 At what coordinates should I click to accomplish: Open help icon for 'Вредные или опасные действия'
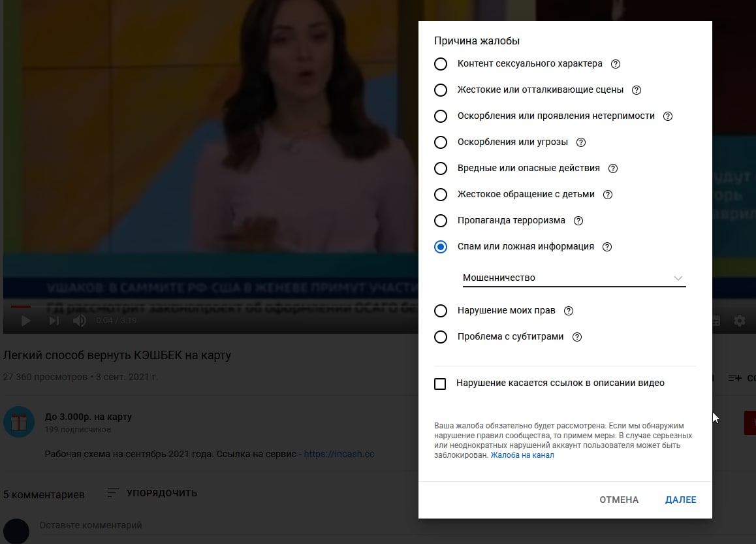click(613, 168)
